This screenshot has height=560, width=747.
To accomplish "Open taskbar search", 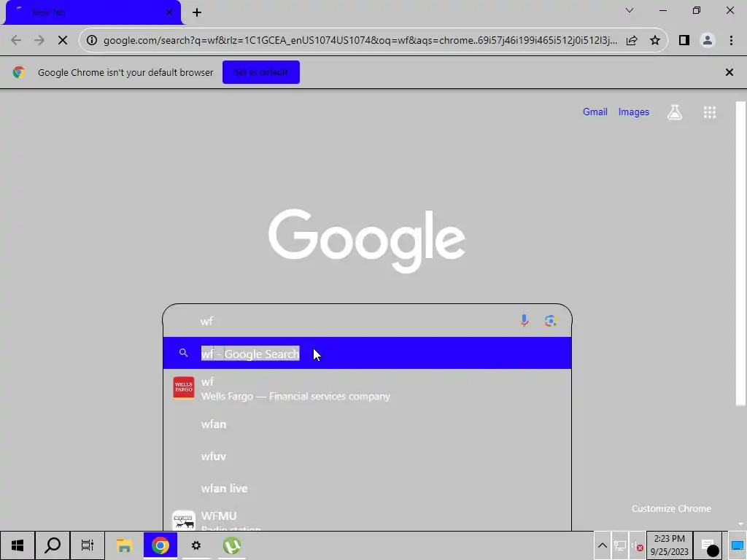I will coord(53,545).
